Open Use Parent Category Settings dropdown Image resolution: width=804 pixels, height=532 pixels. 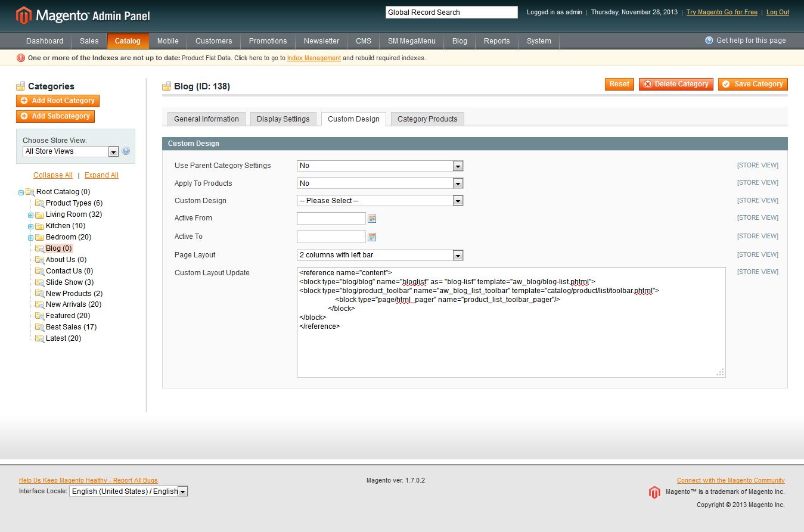pos(380,166)
